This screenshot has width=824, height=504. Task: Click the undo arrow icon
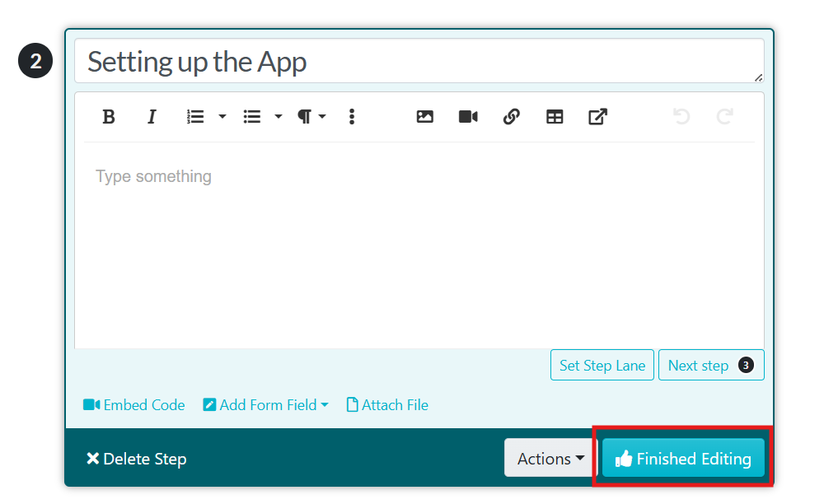(x=681, y=117)
